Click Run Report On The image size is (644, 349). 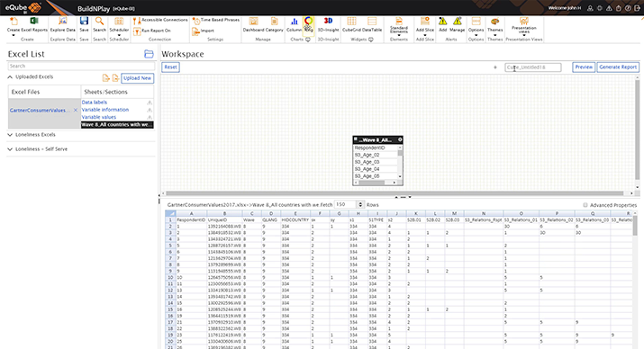click(151, 31)
